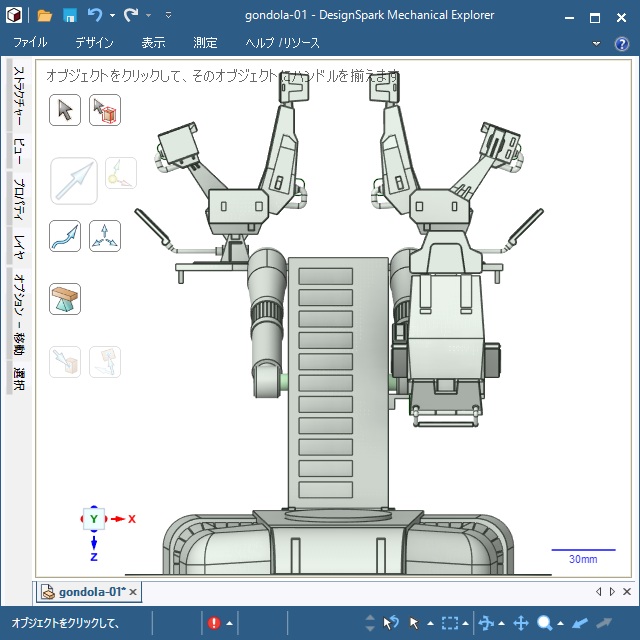Click the move direction arrow tool guide
The image size is (640, 640).
coord(74,181)
